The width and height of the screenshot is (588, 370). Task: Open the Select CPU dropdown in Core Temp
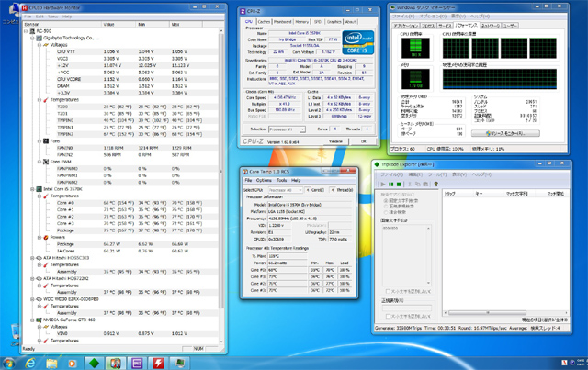287,188
